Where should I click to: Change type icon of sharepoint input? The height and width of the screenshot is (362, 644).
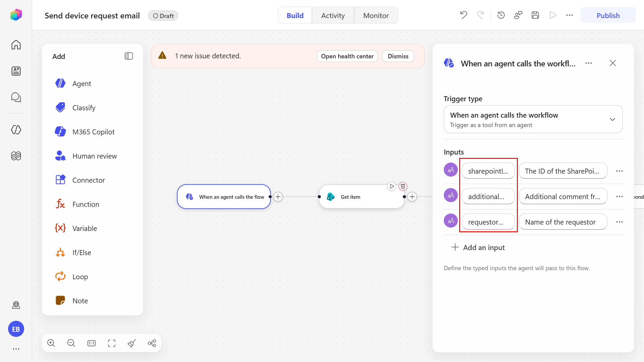point(451,170)
